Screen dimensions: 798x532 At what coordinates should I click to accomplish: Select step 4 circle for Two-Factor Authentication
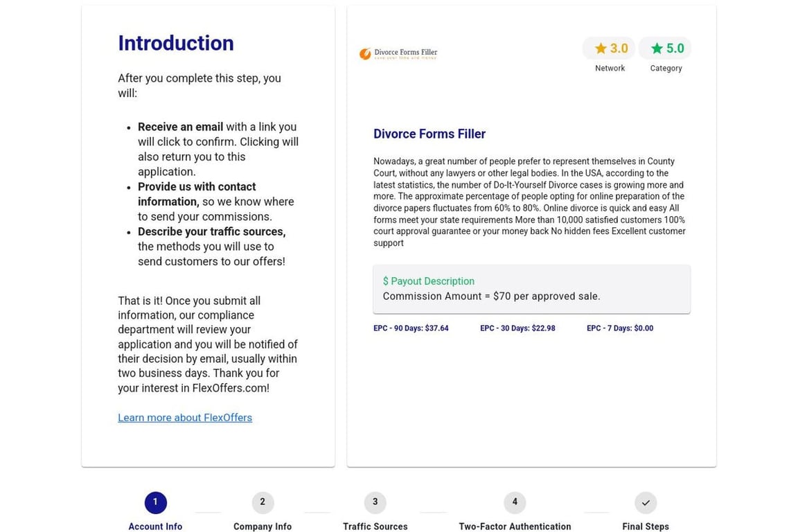515,502
